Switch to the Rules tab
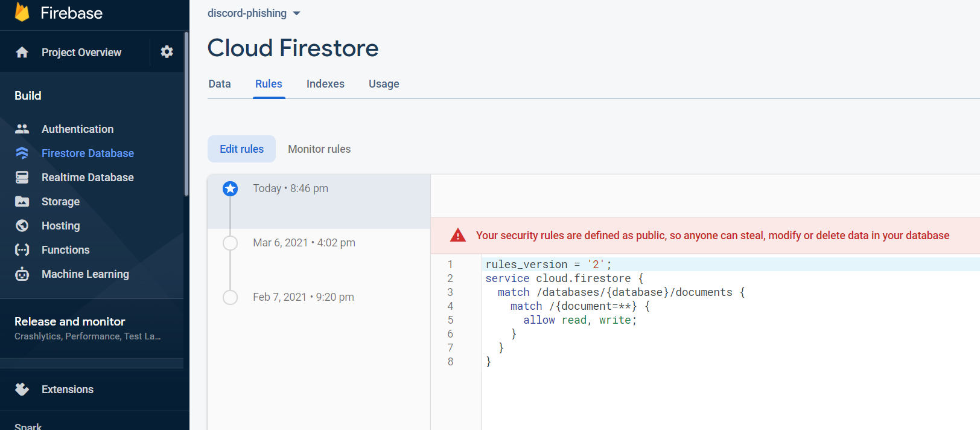This screenshot has height=430, width=980. click(x=269, y=84)
